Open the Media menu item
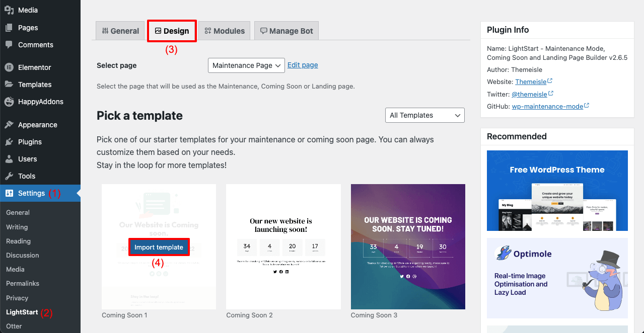This screenshot has height=333, width=644. pyautogui.click(x=40, y=10)
